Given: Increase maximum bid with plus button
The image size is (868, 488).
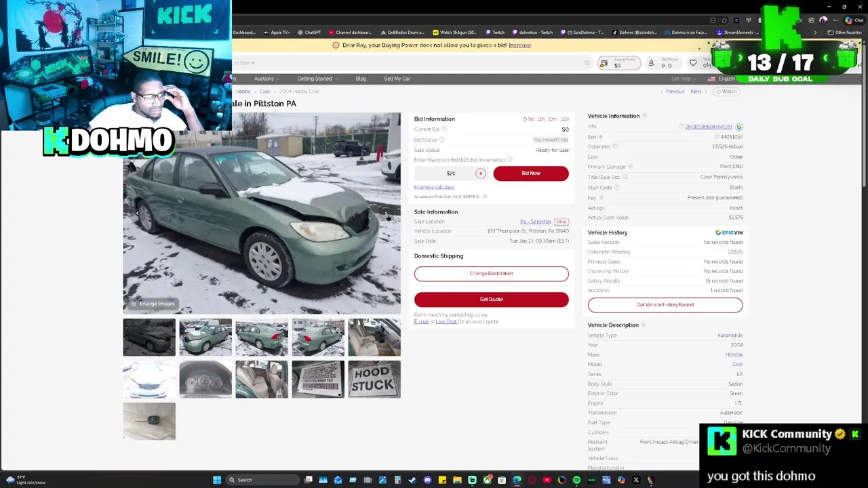Looking at the screenshot, I should pyautogui.click(x=480, y=174).
